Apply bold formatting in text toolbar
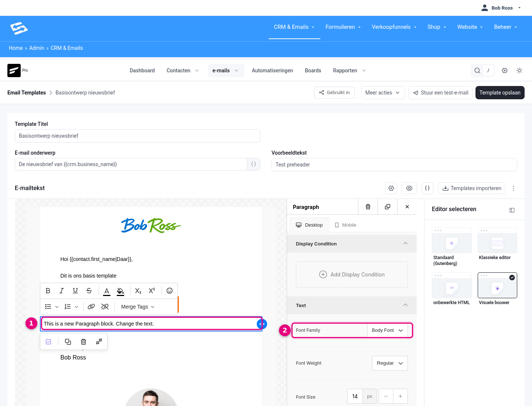 pyautogui.click(x=48, y=291)
